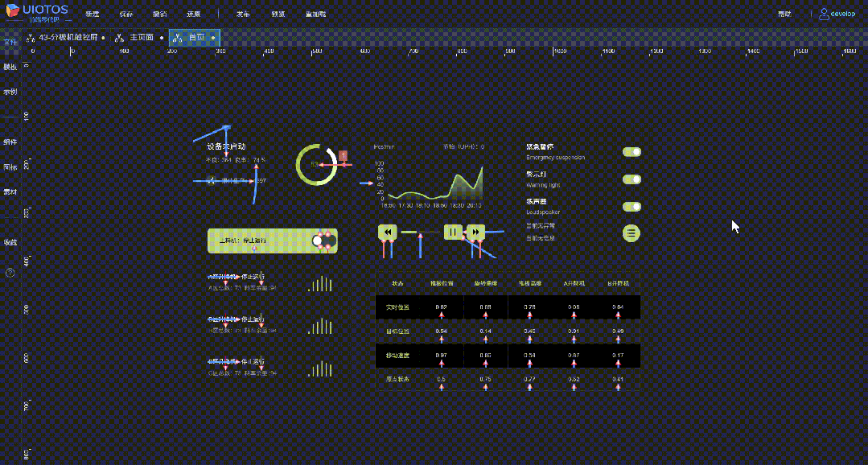
Task: Click the bar chart beside A区总数
Action: coord(320,283)
